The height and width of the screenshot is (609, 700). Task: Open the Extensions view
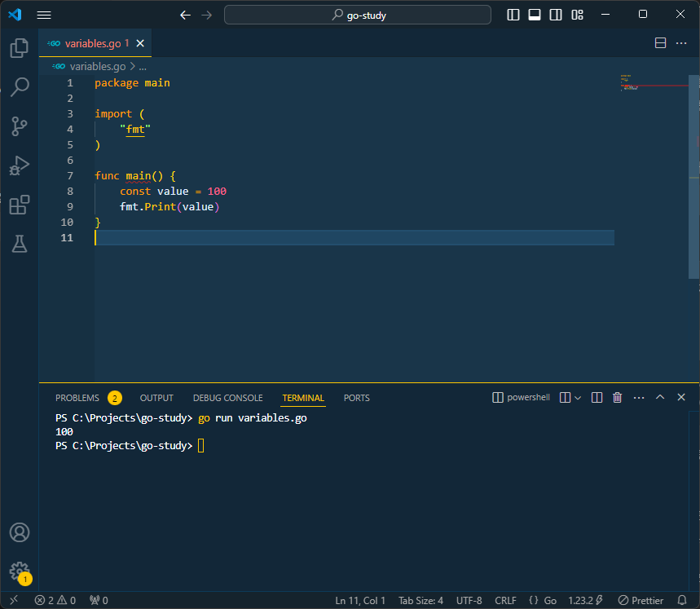coord(20,204)
